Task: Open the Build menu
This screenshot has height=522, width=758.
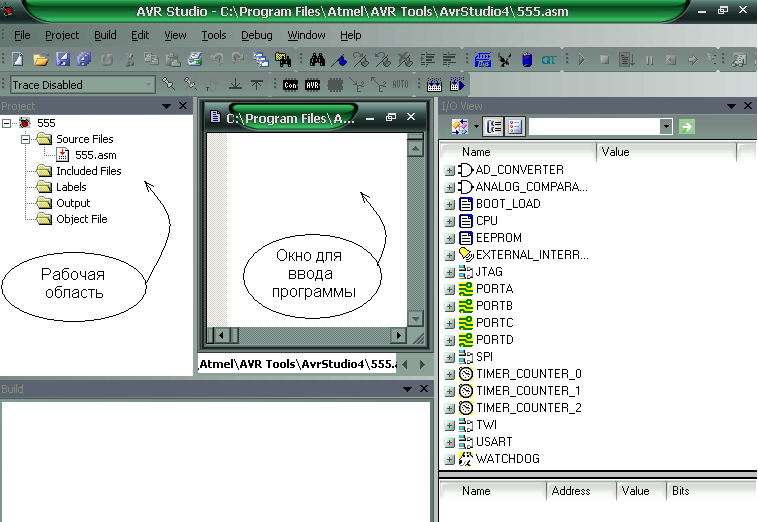Action: (x=105, y=35)
